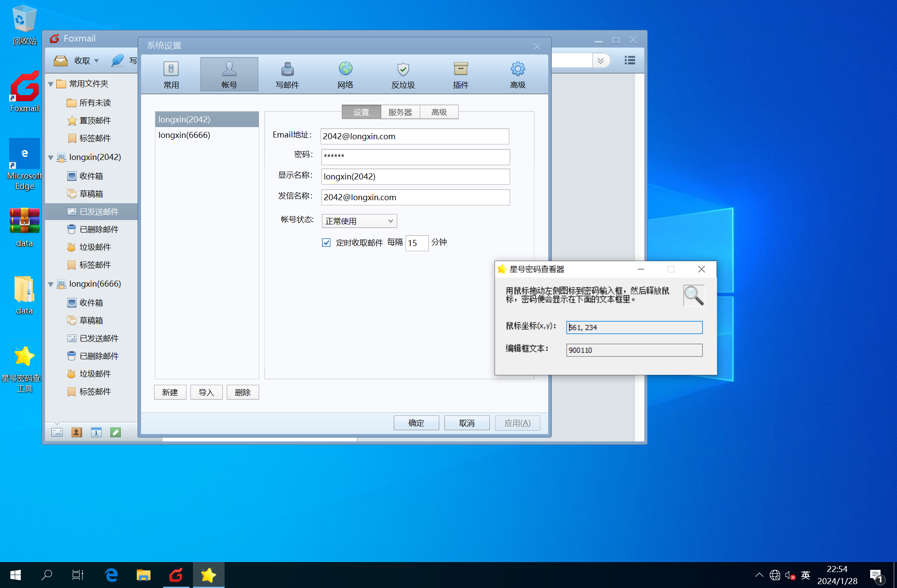The width and height of the screenshot is (897, 588).
Task: Click into the 显示名称 input field
Action: (x=415, y=176)
